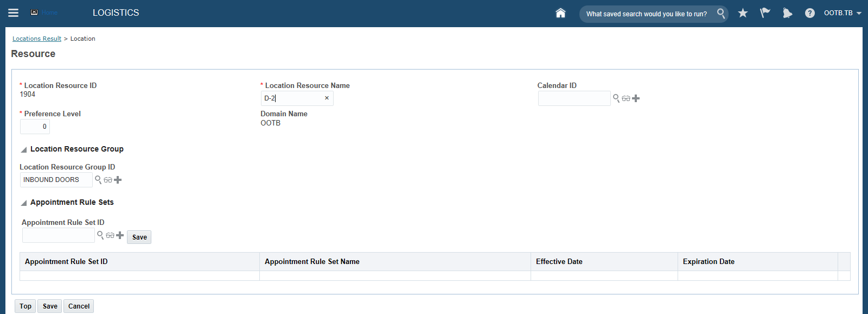View Calendar ID details with glasses icon
The height and width of the screenshot is (314, 868).
(x=626, y=98)
